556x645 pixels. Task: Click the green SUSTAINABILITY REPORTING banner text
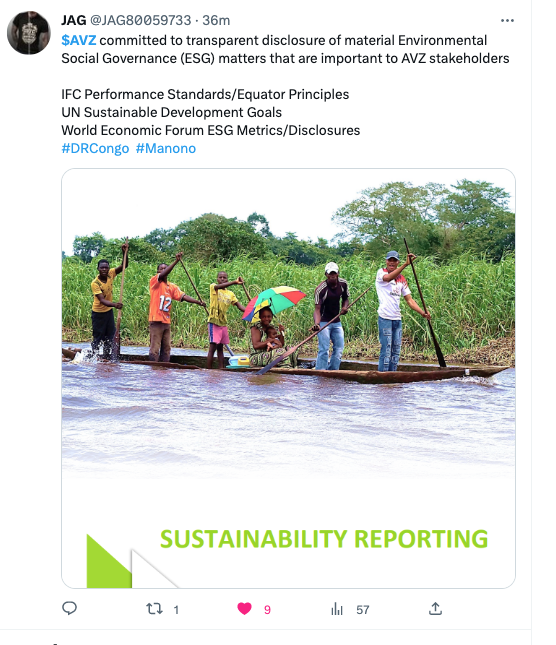coord(324,539)
